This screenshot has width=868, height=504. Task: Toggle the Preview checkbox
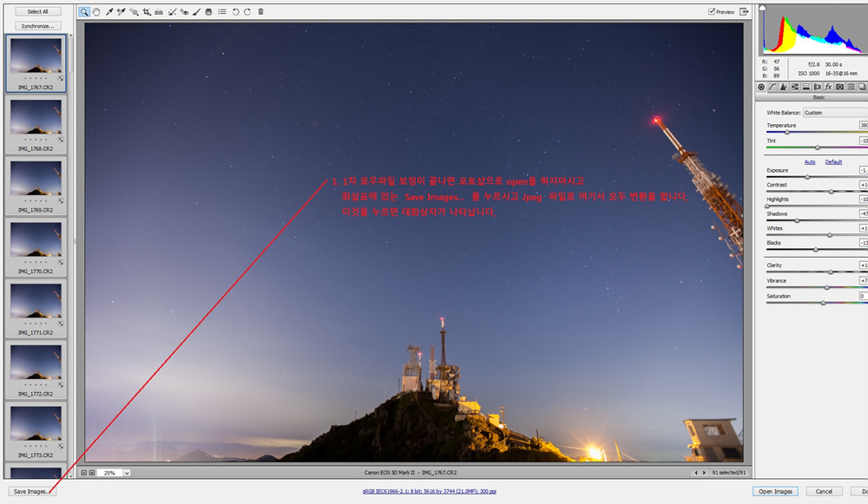(713, 12)
